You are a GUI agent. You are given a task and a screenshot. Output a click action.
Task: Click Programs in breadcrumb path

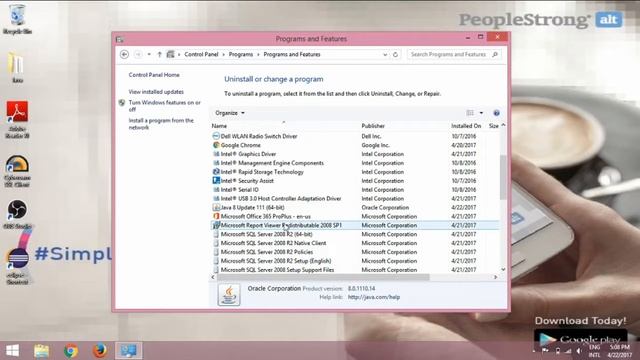241,54
